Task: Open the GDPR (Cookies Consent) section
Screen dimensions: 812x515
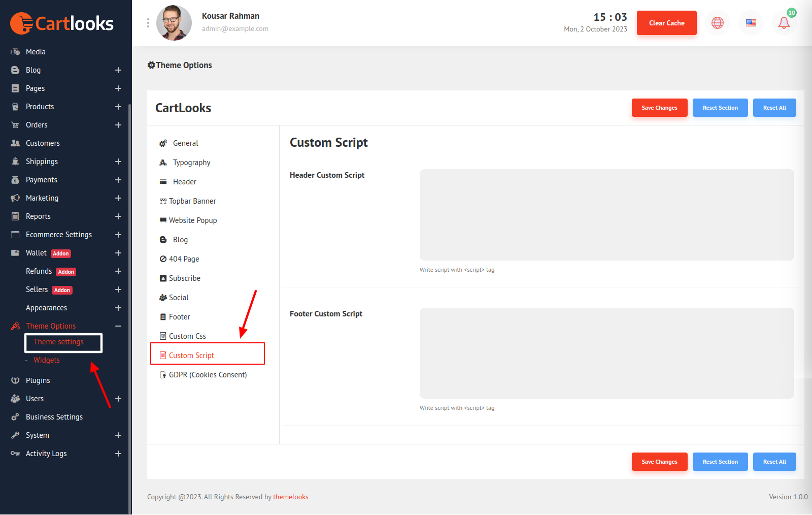Action: click(208, 375)
